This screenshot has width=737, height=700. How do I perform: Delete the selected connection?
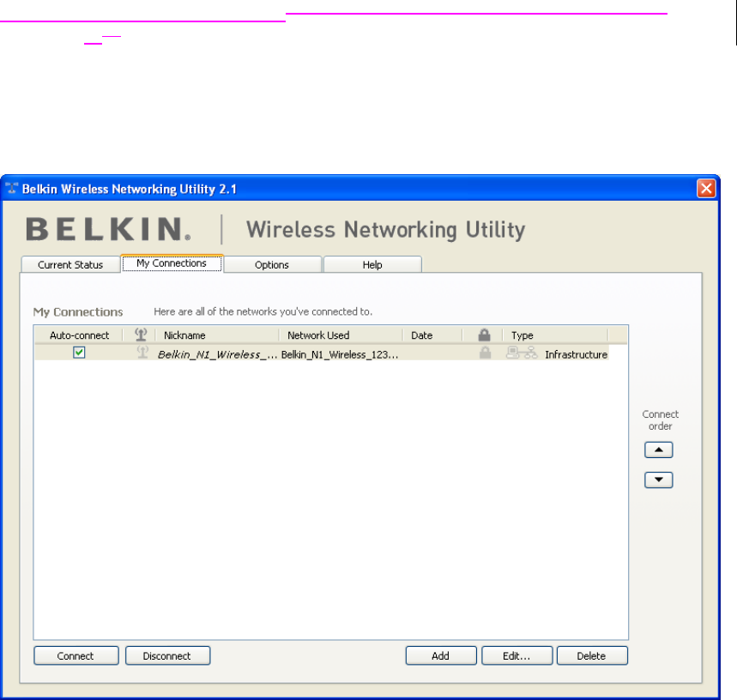[592, 655]
